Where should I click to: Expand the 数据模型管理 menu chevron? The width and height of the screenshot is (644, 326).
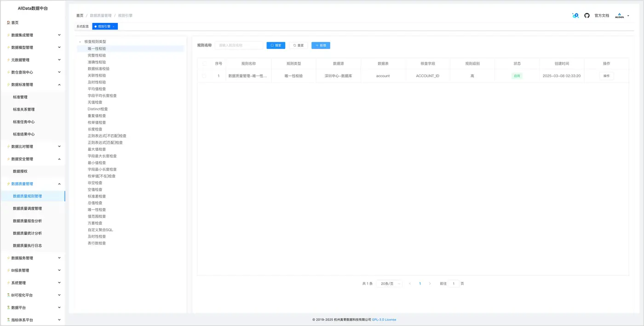point(59,47)
